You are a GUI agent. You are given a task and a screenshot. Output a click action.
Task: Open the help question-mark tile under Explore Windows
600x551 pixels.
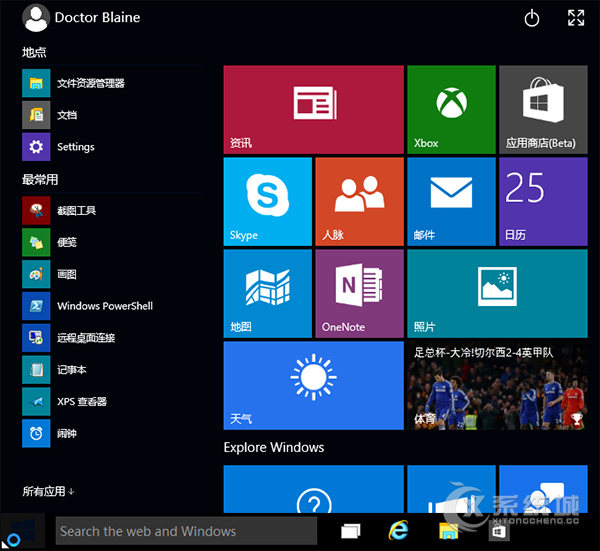point(313,489)
